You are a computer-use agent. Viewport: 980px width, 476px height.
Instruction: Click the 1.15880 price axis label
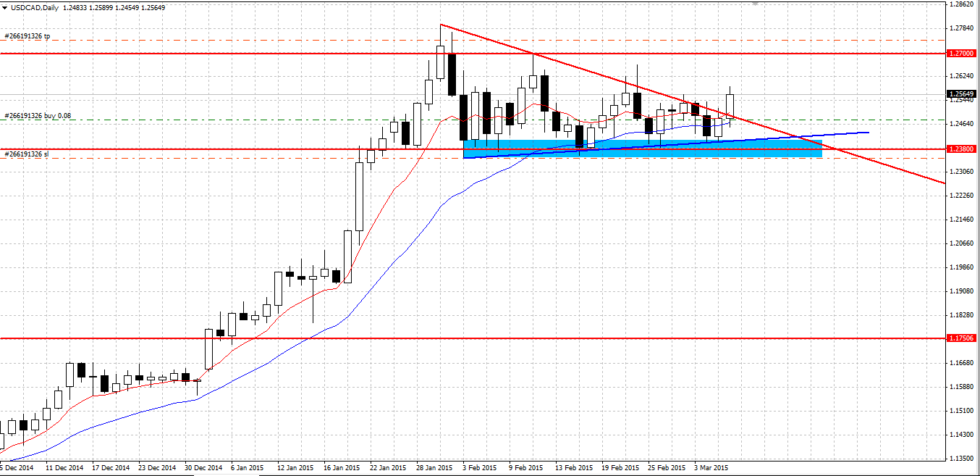(962, 387)
